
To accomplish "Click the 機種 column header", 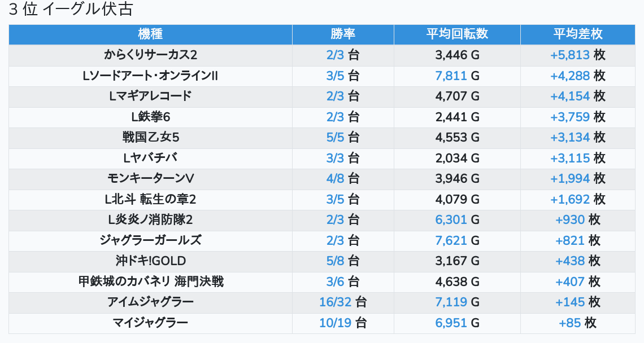I will (x=150, y=34).
